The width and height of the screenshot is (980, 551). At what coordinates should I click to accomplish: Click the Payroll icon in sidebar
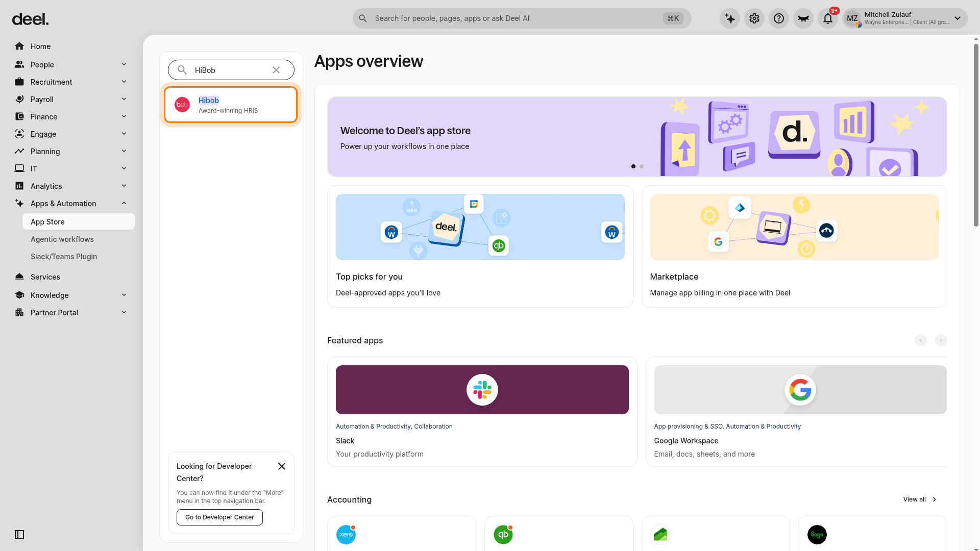19,99
